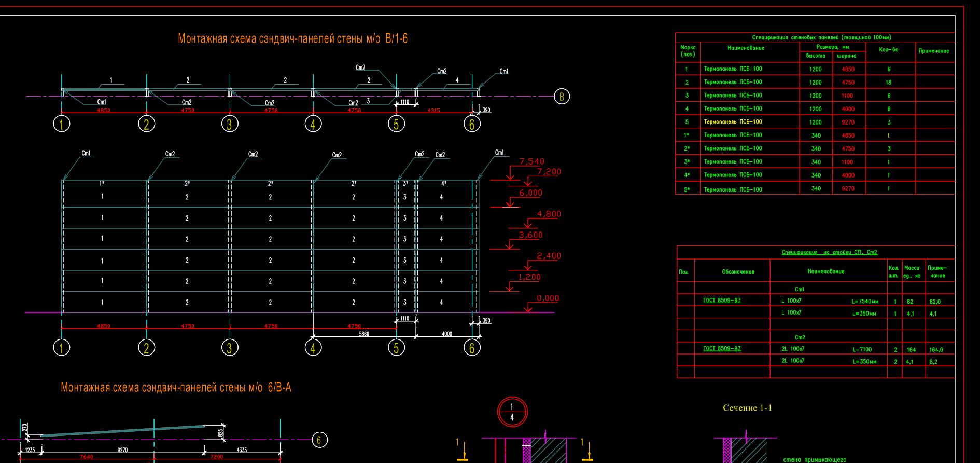980x463 pixels.
Task: Click the 9270 dimension in the lower plan
Action: 122,451
